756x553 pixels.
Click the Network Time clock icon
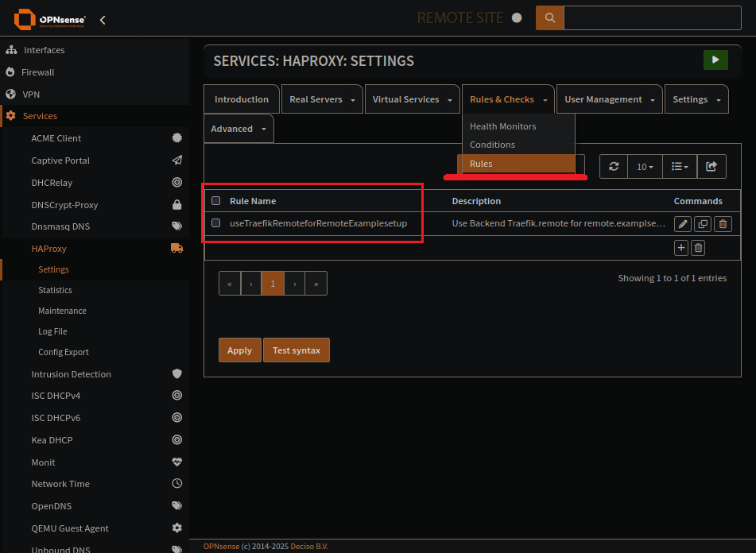(177, 484)
